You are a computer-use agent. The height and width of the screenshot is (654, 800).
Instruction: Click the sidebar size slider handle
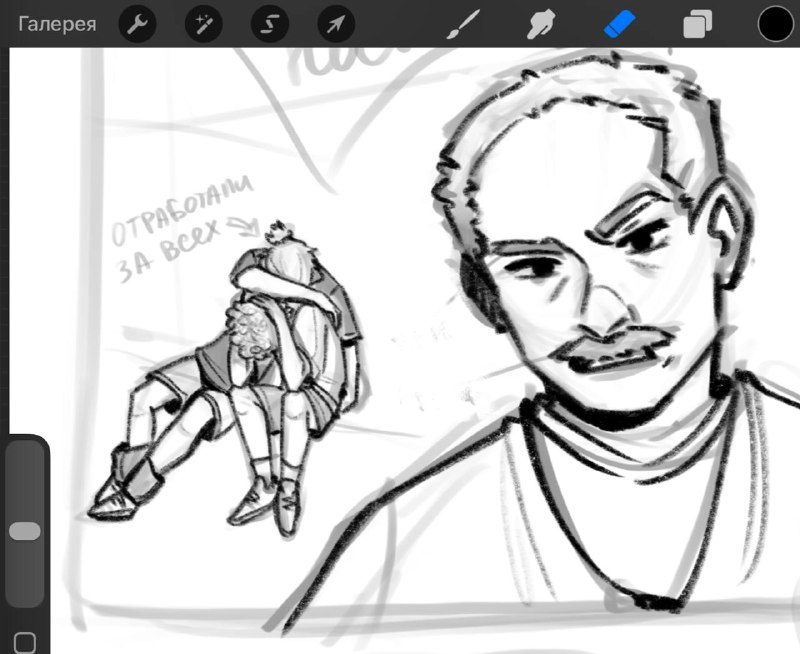25,531
